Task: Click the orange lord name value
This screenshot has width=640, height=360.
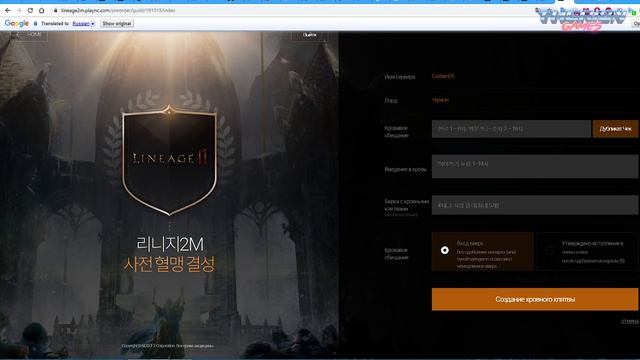Action: [440, 100]
